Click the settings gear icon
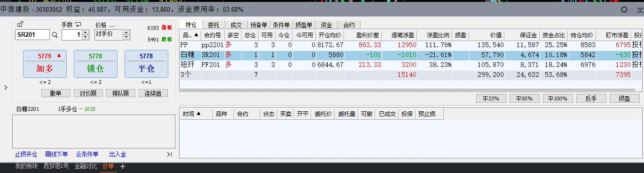Screen dimensions: 644x173 point(624,9)
